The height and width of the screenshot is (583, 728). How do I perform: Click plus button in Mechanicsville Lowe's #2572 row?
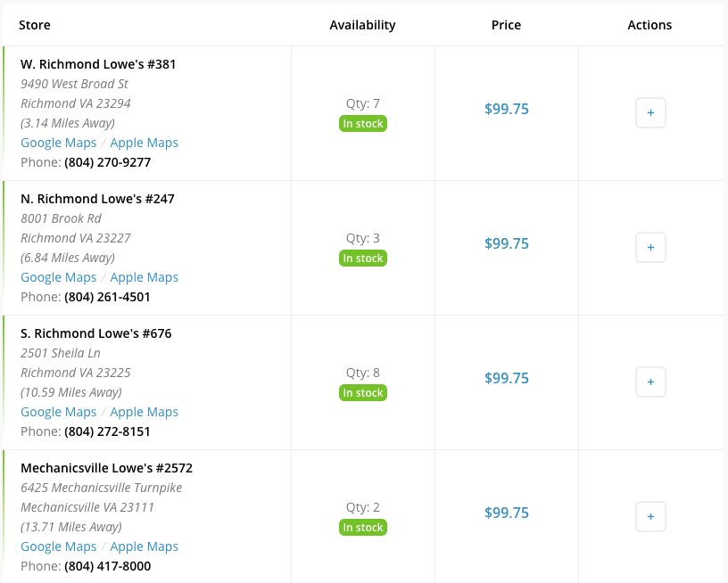coord(650,516)
